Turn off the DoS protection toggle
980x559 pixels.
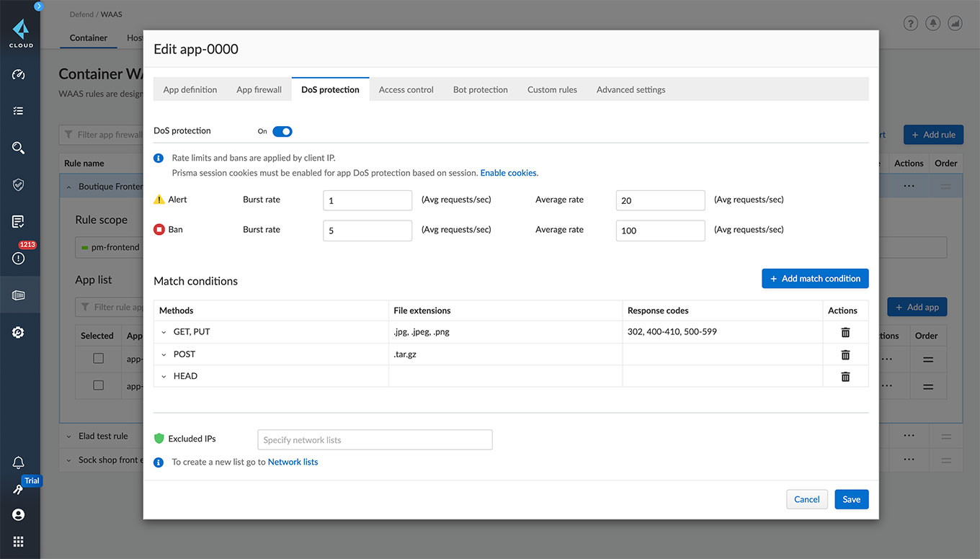click(x=282, y=131)
